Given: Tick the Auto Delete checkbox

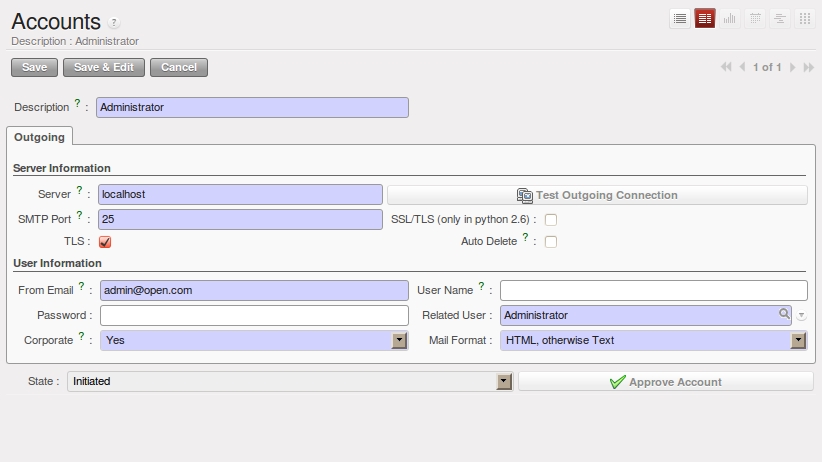Looking at the screenshot, I should 551,242.
